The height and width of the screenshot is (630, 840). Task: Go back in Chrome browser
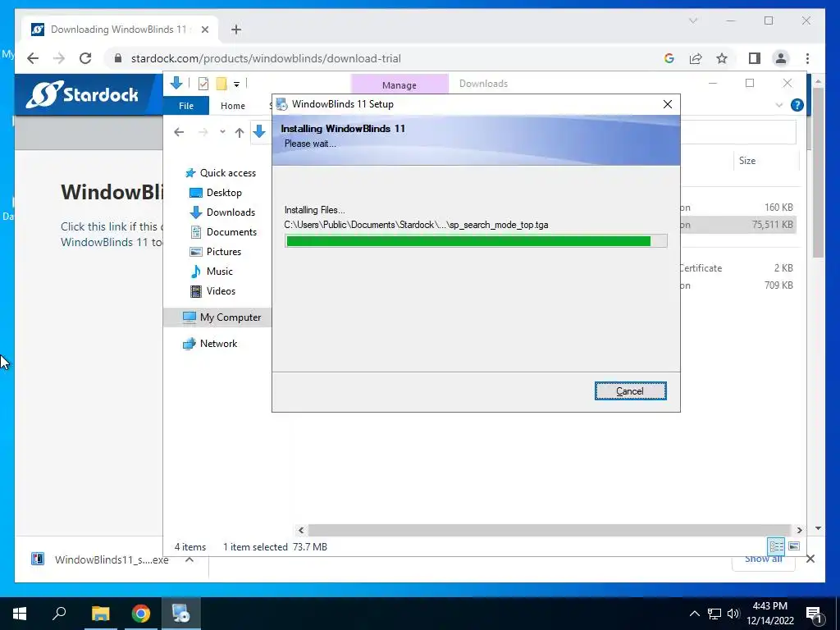pyautogui.click(x=33, y=58)
